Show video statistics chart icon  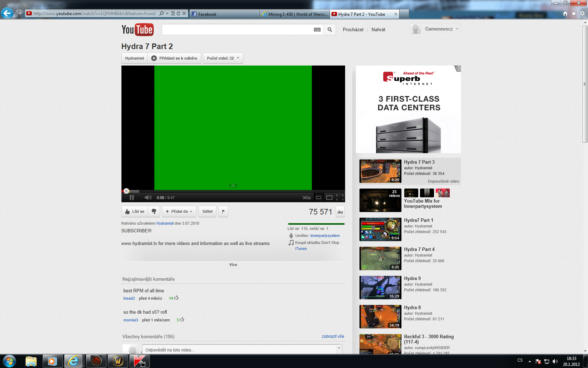(340, 212)
